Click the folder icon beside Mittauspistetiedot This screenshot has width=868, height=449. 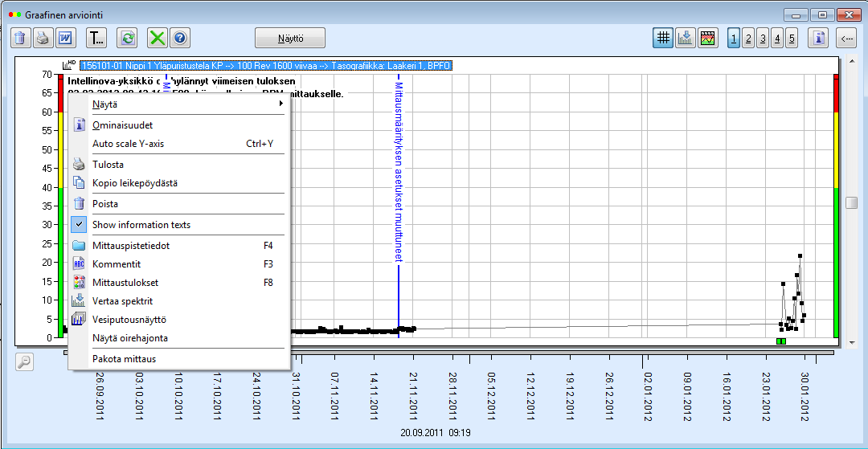coord(79,246)
